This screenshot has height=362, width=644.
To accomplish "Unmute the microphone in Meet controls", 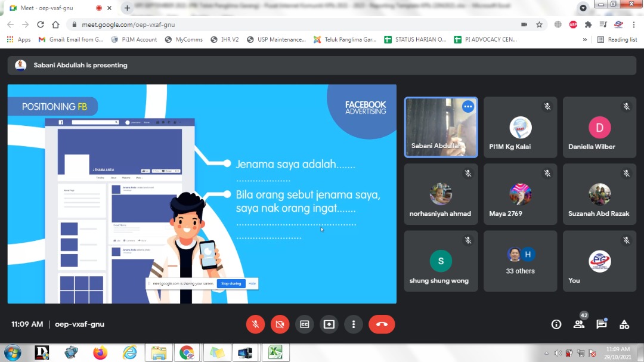I will click(255, 324).
